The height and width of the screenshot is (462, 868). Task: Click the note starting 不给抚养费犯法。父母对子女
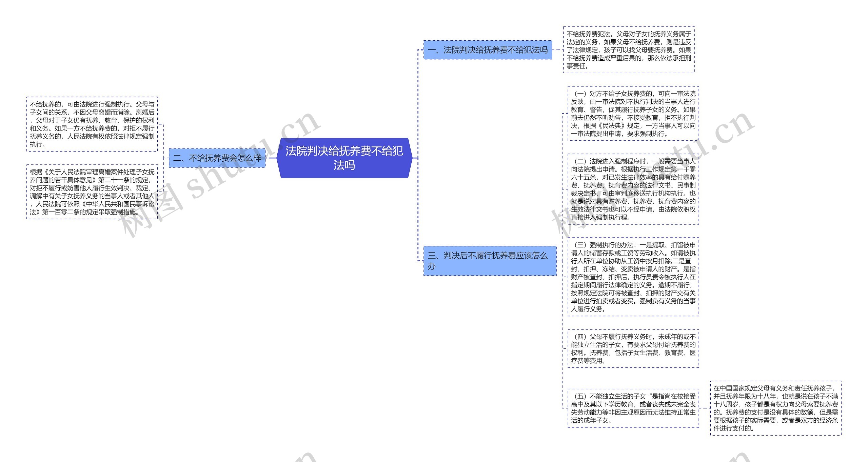[629, 50]
